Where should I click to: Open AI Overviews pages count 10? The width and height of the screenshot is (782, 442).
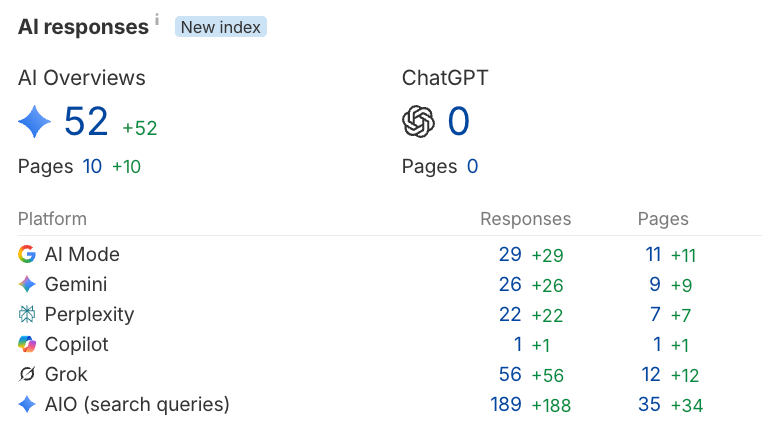tap(92, 166)
